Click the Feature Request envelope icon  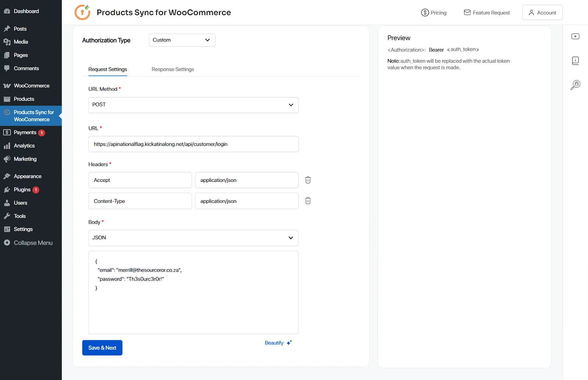click(467, 12)
